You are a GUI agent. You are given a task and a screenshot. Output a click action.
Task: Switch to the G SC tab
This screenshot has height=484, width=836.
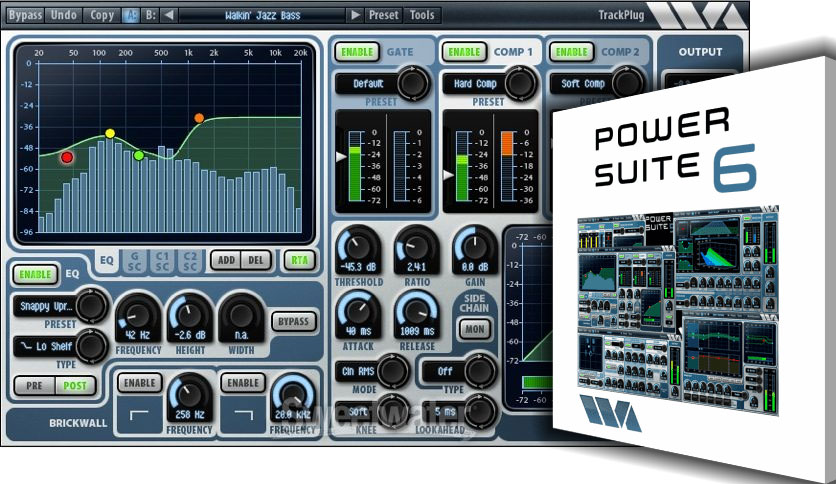(134, 261)
